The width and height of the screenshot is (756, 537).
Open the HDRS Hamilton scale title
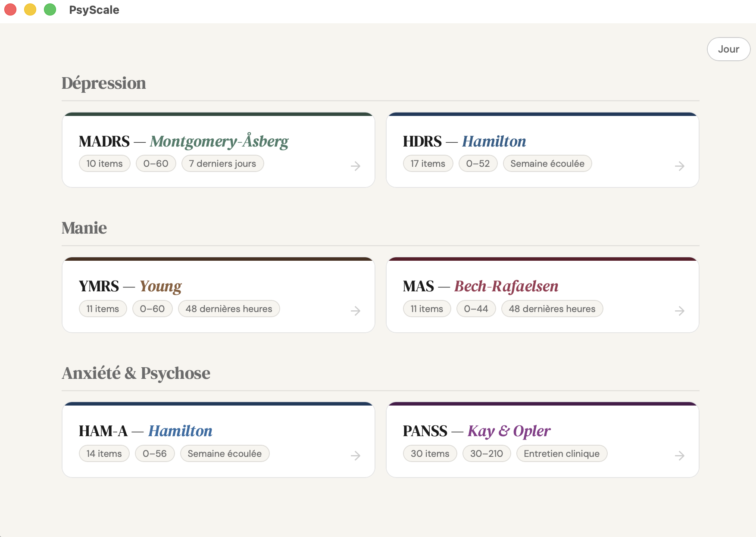pos(464,141)
